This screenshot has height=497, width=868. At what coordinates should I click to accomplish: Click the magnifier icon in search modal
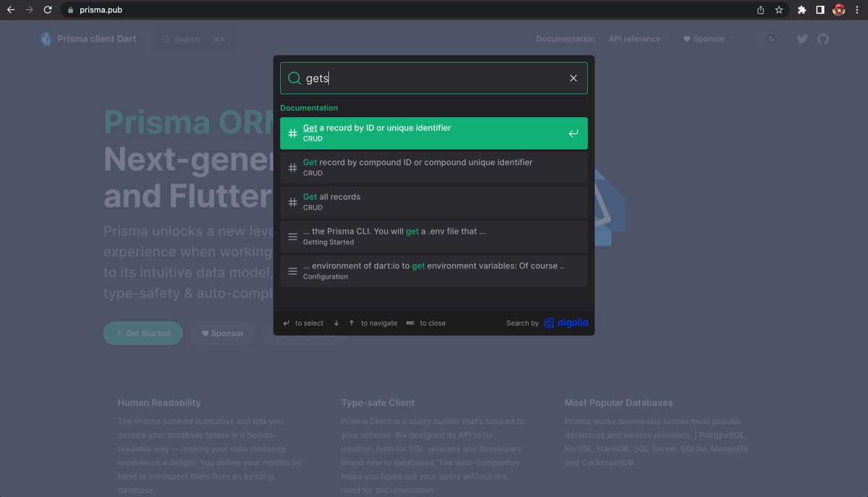click(294, 78)
